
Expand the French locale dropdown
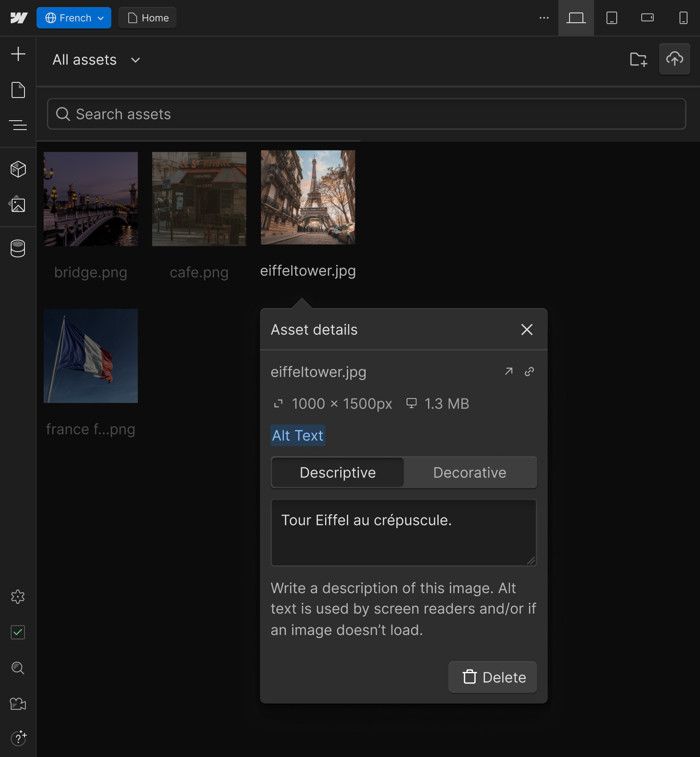(x=74, y=18)
